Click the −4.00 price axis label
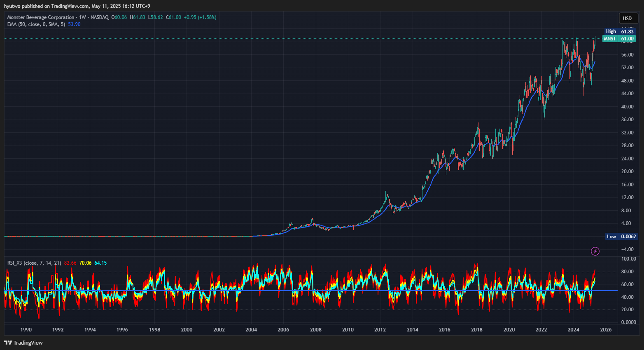This screenshot has width=644, height=350. tap(627, 249)
